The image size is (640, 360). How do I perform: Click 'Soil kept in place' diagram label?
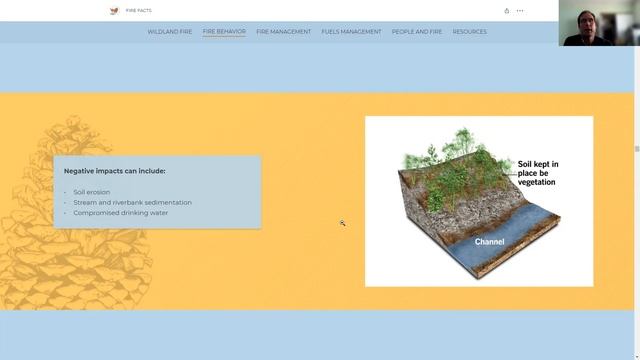pyautogui.click(x=538, y=173)
